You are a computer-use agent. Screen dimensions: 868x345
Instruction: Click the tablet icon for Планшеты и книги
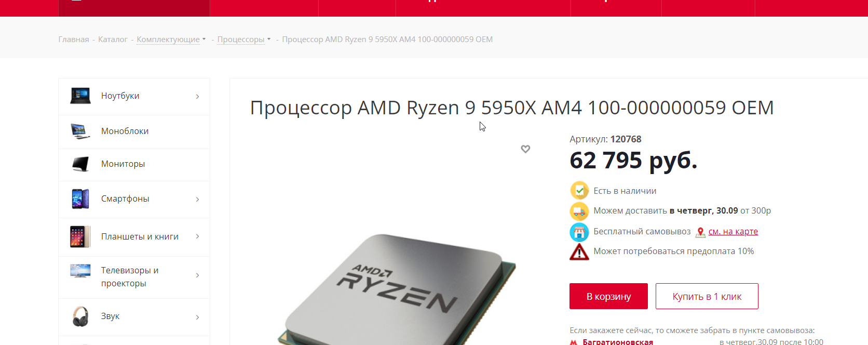[80, 236]
